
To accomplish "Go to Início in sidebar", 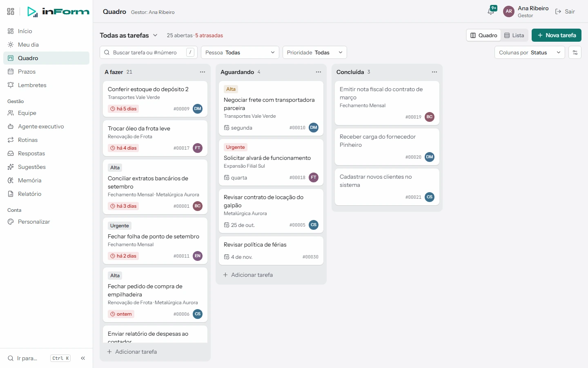I will [x=46, y=31].
